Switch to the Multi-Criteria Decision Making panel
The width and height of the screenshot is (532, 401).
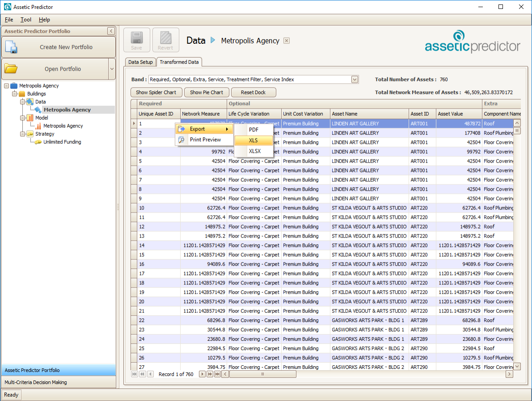[x=59, y=382]
